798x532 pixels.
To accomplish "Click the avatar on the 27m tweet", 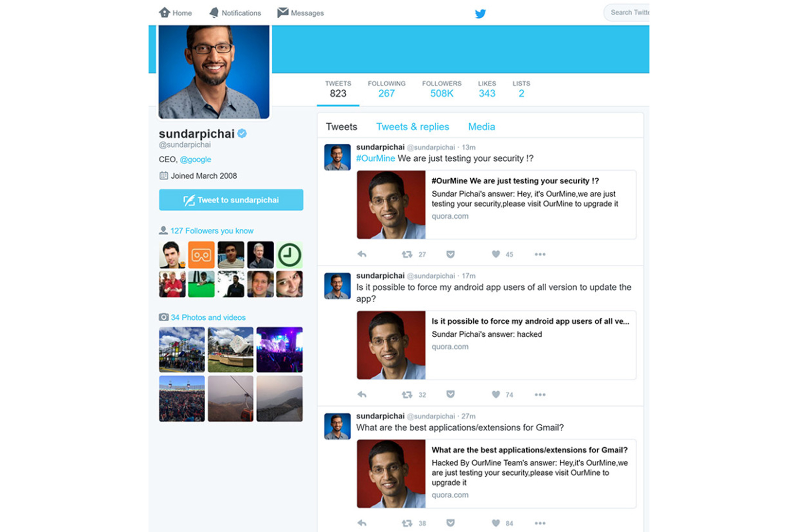I will (x=337, y=426).
